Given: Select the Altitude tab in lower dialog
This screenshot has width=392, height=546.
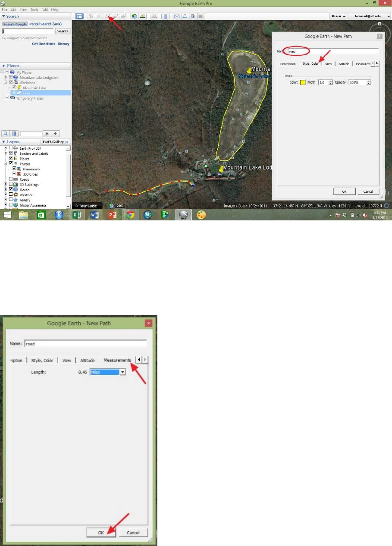Looking at the screenshot, I should tap(88, 361).
